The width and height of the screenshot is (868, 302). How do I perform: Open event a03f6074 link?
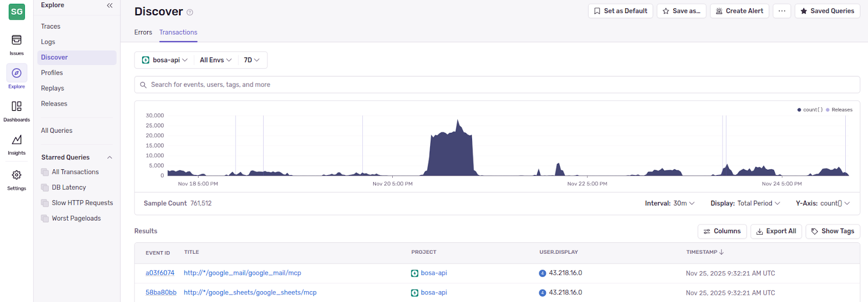tap(160, 273)
